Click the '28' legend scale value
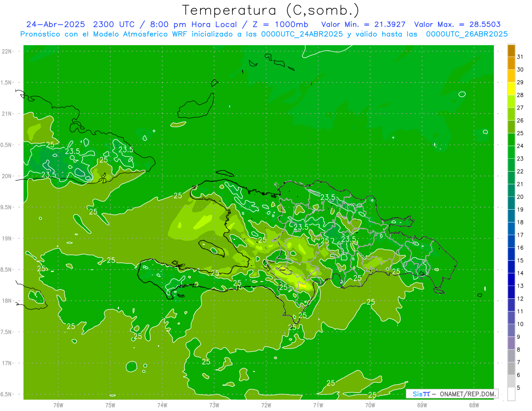Screen dimensions: 532x411 click(520, 95)
